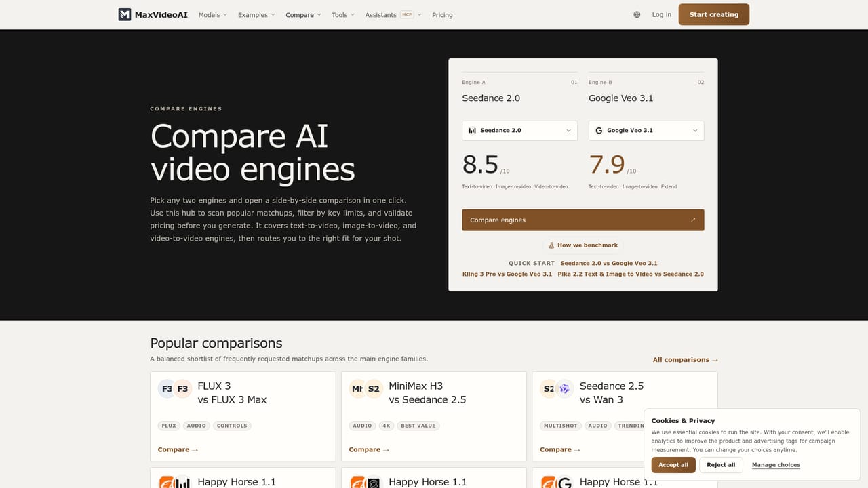Click the 8.5 score for Seedance 2.0

[x=480, y=165]
